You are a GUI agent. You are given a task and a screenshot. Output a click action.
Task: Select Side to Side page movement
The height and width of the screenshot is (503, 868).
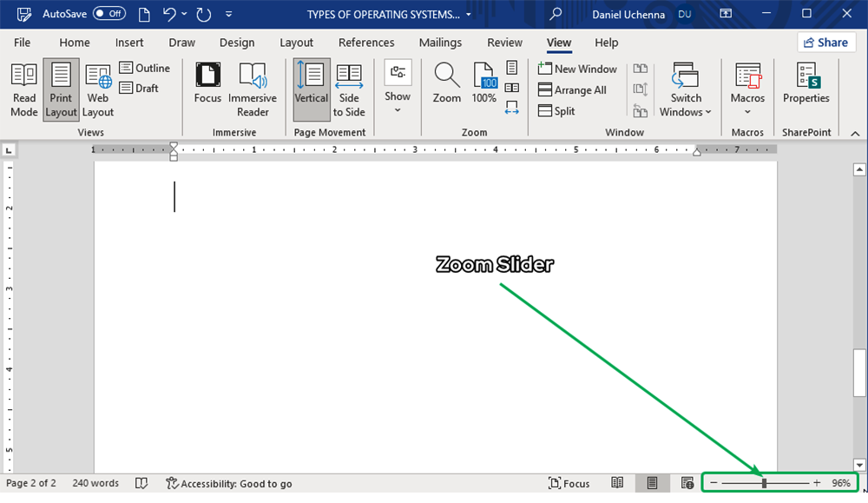349,89
